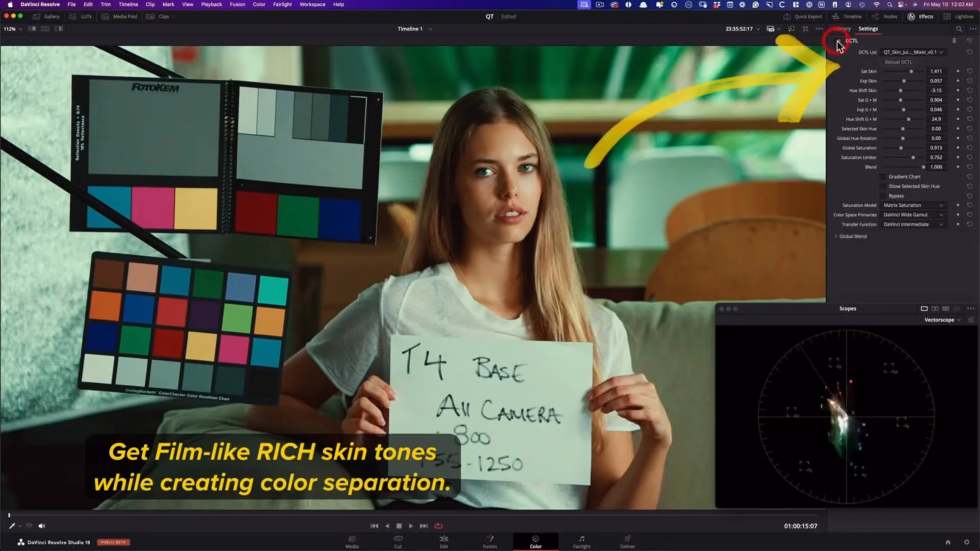The height and width of the screenshot is (551, 980).
Task: Reset the Blend parameter
Action: 970,167
